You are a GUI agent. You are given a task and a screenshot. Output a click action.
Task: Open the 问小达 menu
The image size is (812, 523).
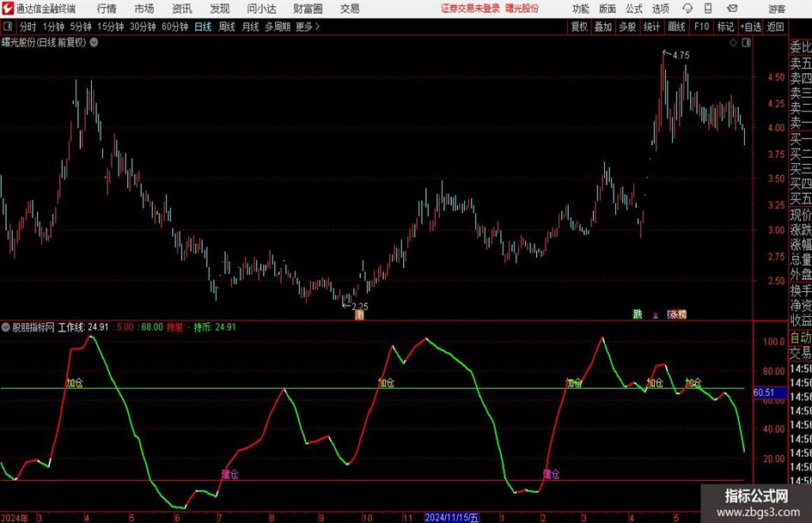(261, 9)
